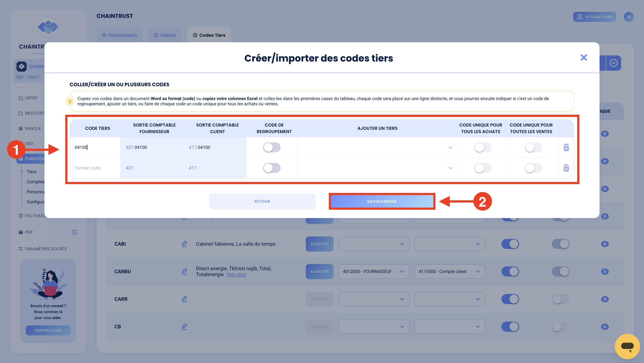Click the Chaintrust logo in sidebar

(x=48, y=27)
